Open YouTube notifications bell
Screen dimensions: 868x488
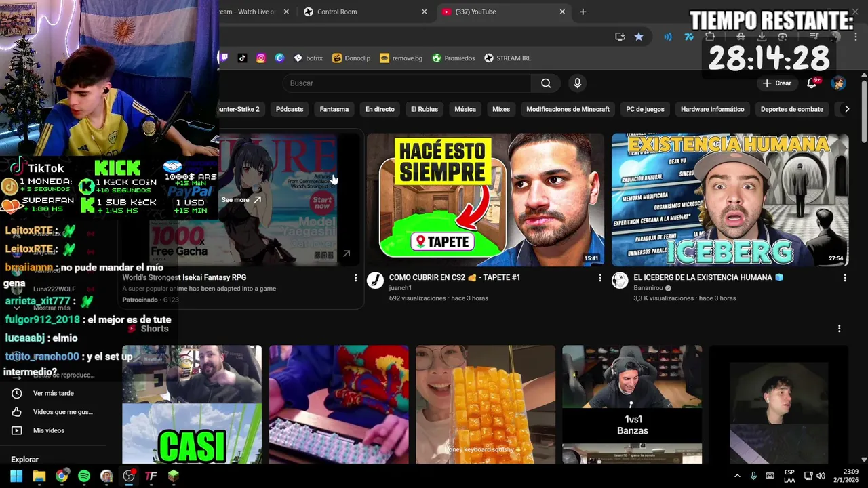812,83
